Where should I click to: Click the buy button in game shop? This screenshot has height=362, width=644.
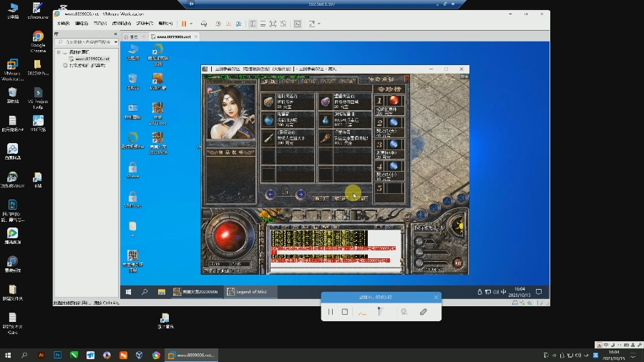tap(321, 199)
